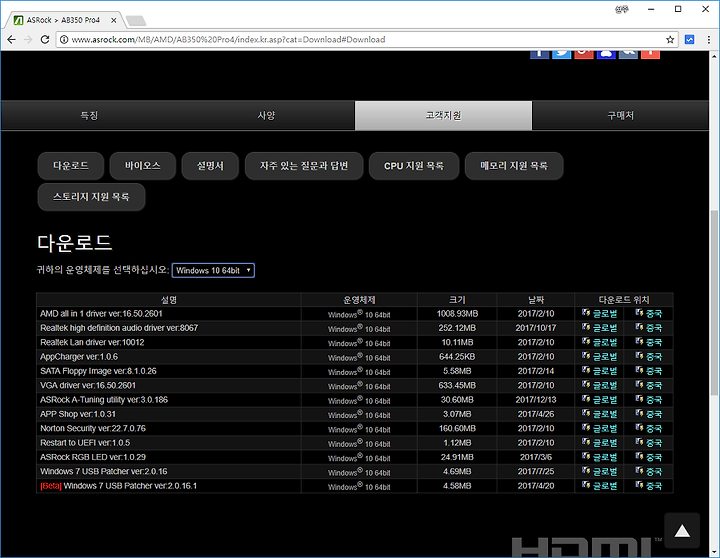Open the Chrome menu (three dots)

pyautogui.click(x=709, y=39)
